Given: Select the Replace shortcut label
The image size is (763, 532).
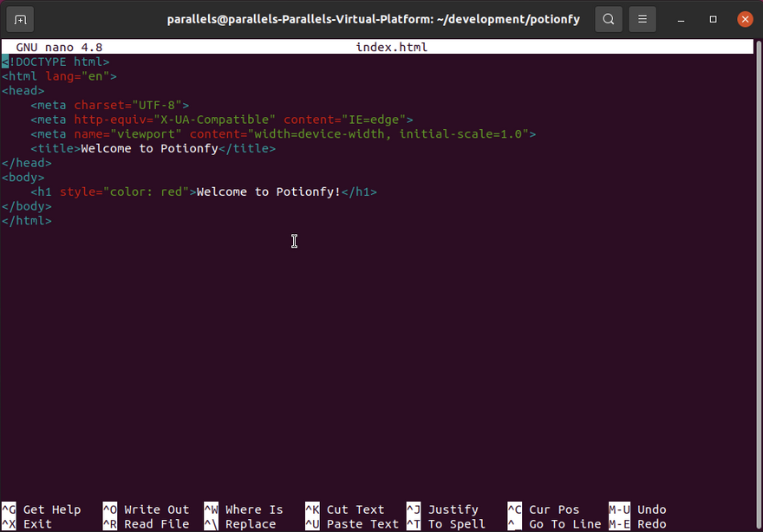Looking at the screenshot, I should coord(251,523).
